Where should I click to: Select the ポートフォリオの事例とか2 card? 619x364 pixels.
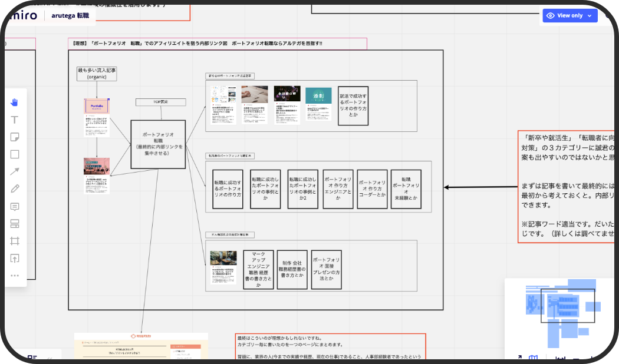(x=303, y=189)
